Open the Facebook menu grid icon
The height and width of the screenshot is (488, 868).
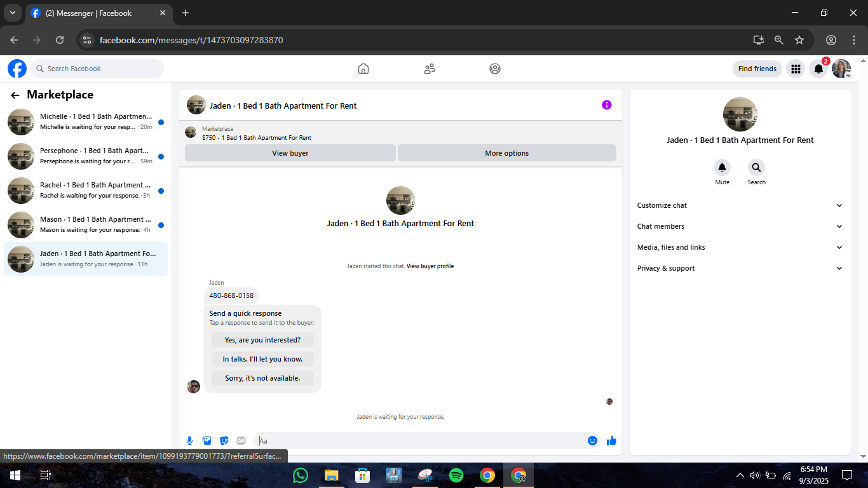coord(796,69)
